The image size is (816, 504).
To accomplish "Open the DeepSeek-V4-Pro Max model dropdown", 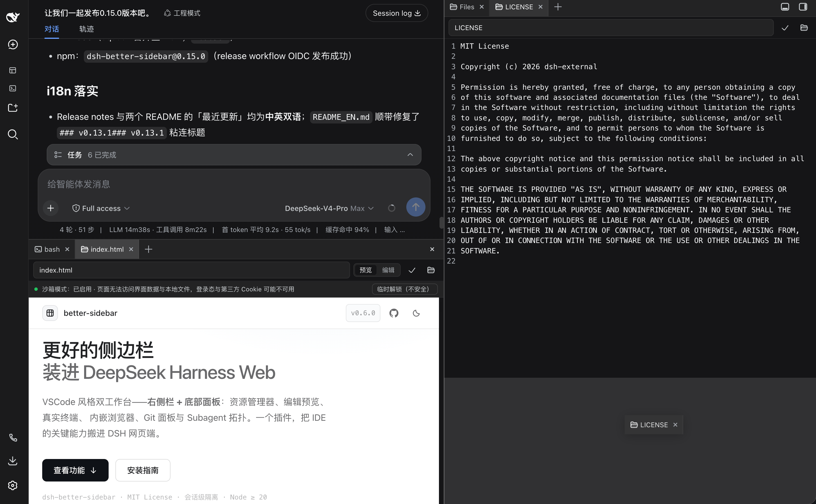I will tap(329, 208).
